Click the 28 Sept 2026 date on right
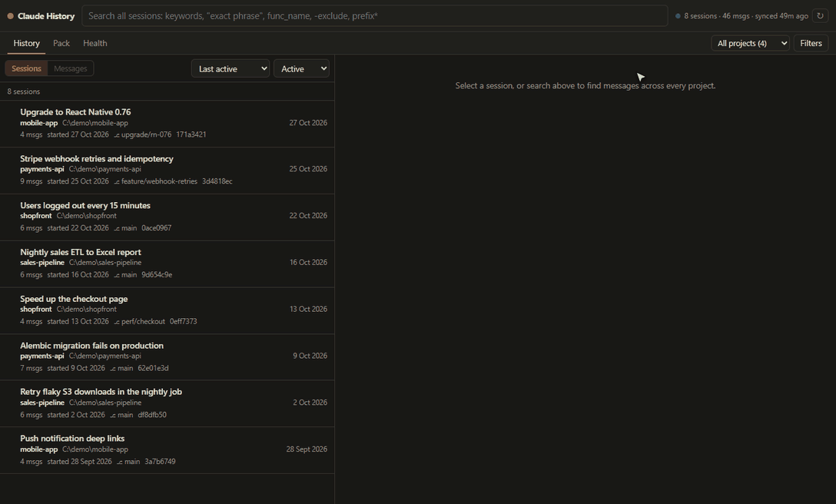This screenshot has height=504, width=836. click(x=307, y=449)
